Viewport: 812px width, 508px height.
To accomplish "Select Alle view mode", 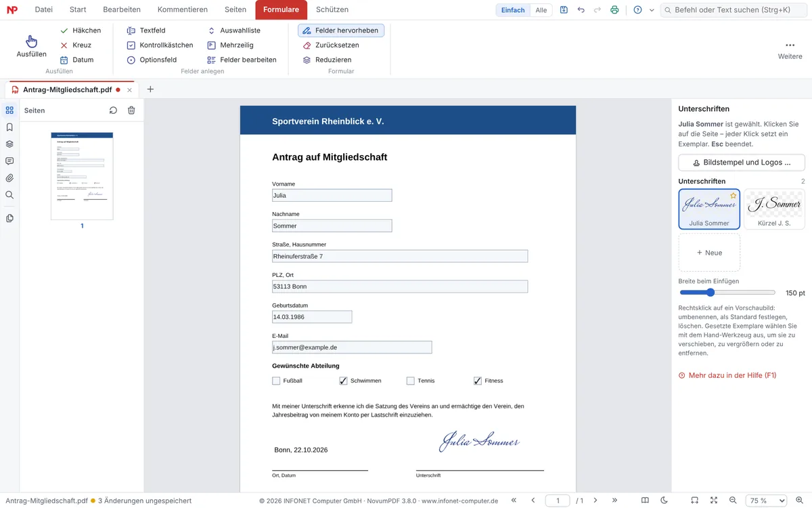I will tap(541, 10).
